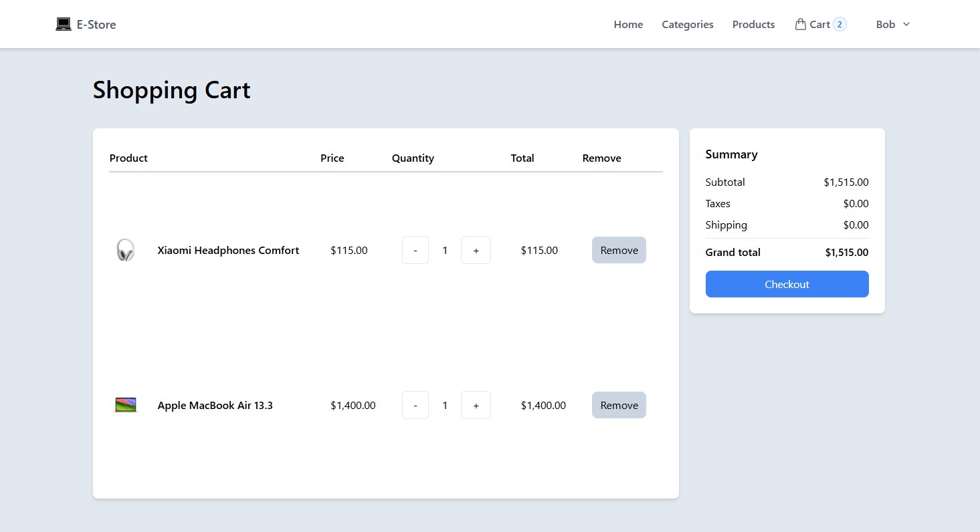Click the $1,400.00 row total for MacBook

click(543, 405)
